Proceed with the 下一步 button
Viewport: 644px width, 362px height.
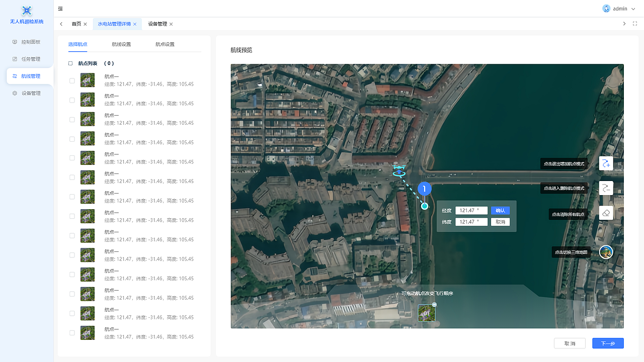pos(608,343)
